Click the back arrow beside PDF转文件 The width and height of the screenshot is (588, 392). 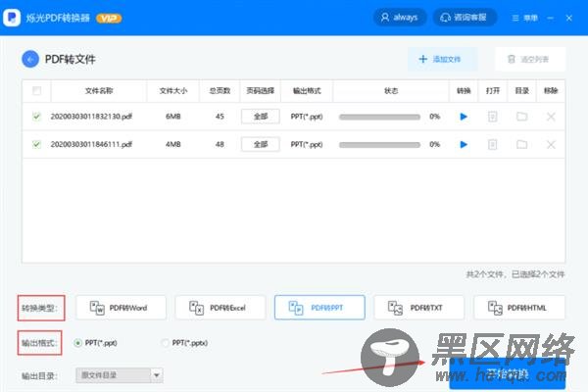[30, 59]
